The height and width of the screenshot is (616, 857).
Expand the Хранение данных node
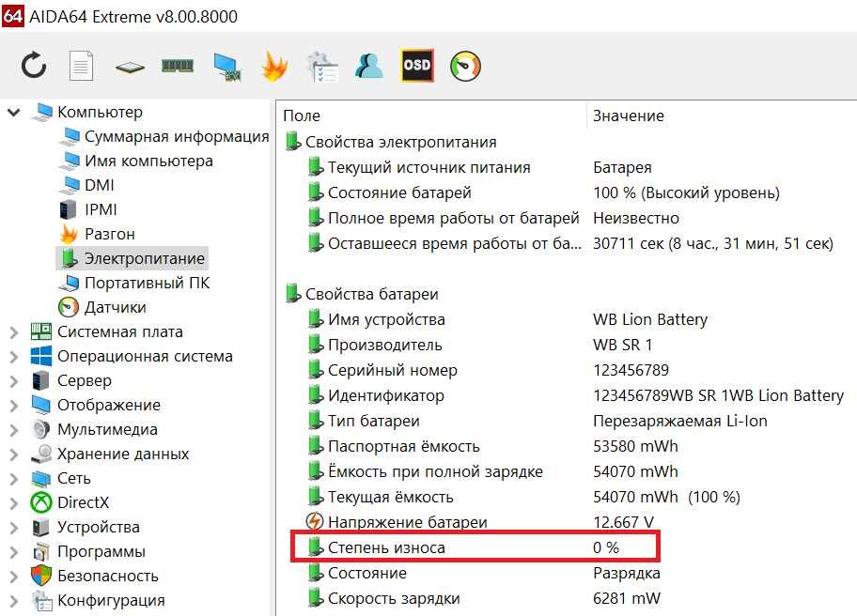tap(14, 454)
